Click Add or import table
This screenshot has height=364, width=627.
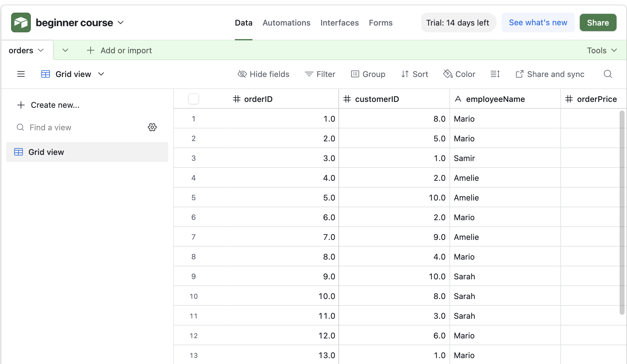(x=119, y=50)
